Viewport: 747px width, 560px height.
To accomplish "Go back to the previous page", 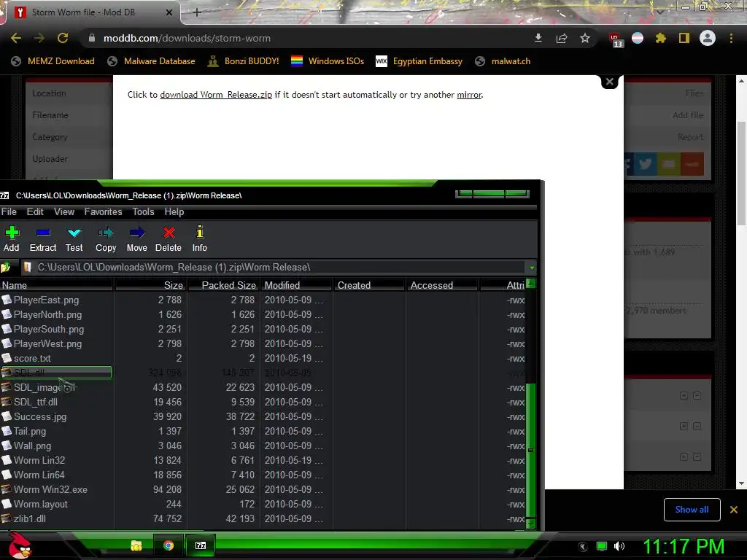I will [16, 38].
